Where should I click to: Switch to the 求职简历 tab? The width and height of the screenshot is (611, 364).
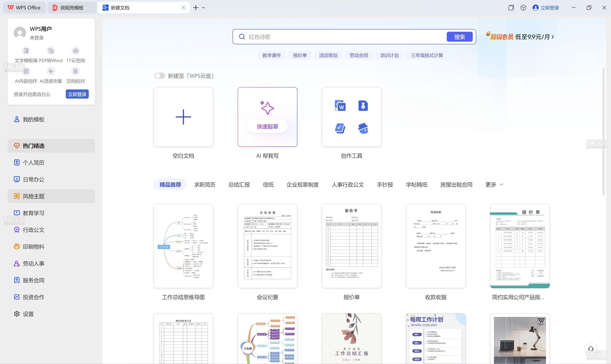(x=205, y=184)
